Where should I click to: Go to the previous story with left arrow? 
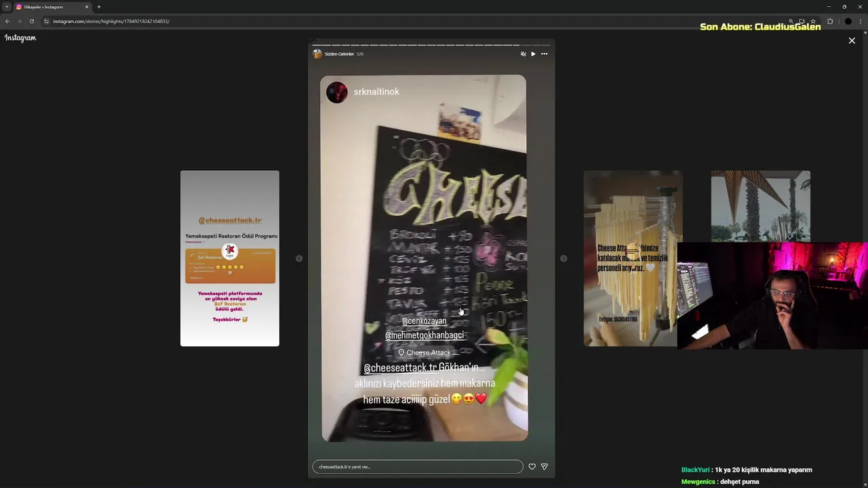299,258
